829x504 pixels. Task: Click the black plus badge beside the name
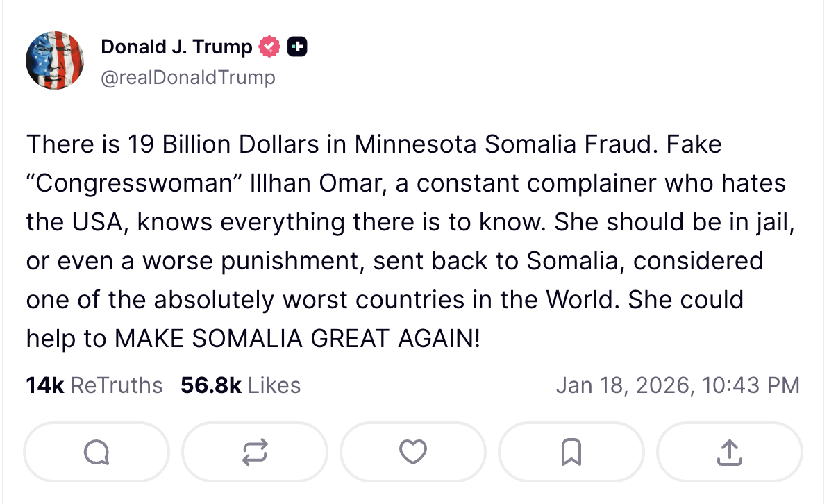(x=297, y=47)
